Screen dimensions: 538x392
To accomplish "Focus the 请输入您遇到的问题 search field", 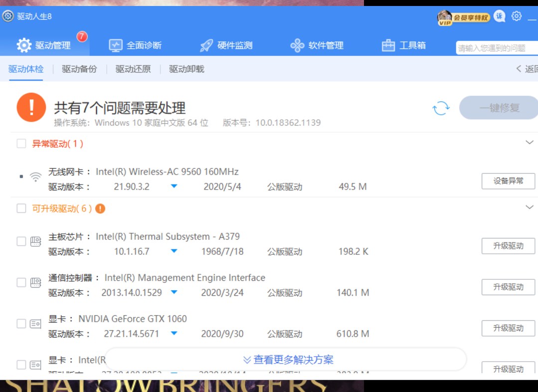I will (x=497, y=48).
